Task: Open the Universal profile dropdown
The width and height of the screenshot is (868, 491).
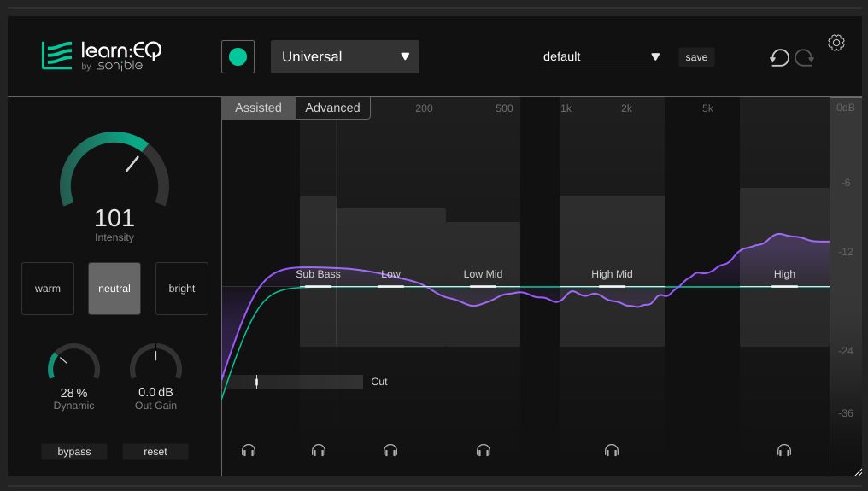Action: click(345, 57)
